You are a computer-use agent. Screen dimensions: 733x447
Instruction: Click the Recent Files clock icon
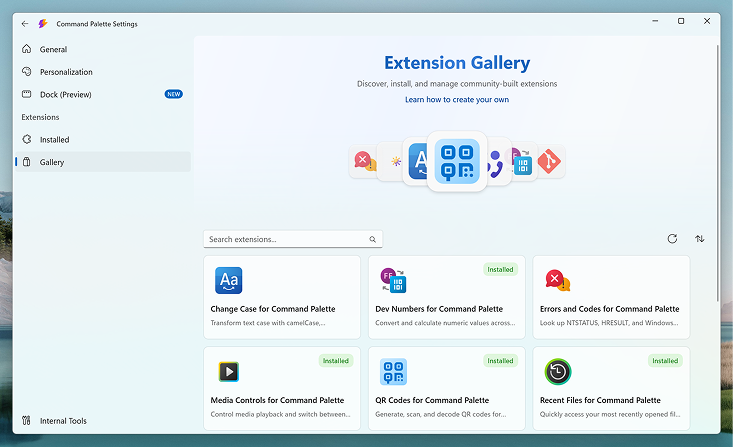coord(558,372)
